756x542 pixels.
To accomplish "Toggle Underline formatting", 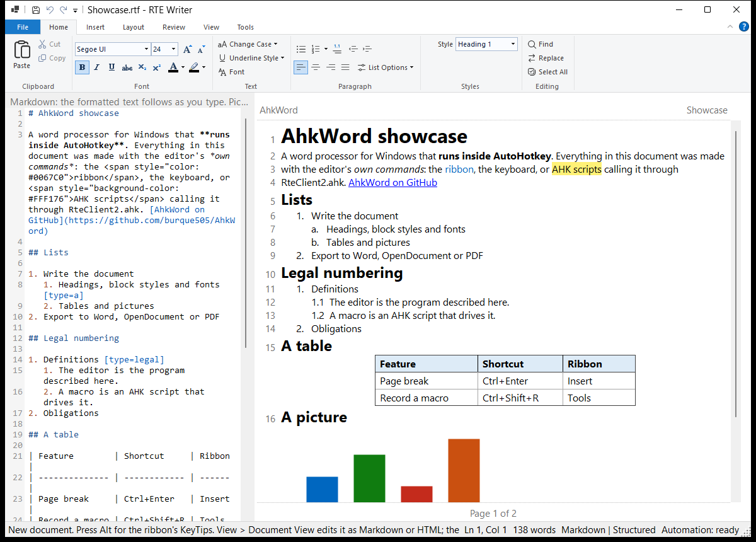I will tap(112, 67).
